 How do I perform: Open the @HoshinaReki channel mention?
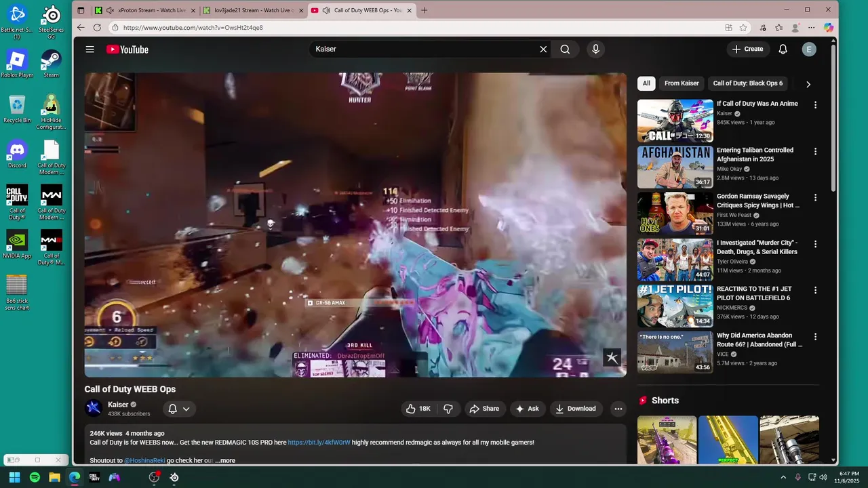point(144,461)
